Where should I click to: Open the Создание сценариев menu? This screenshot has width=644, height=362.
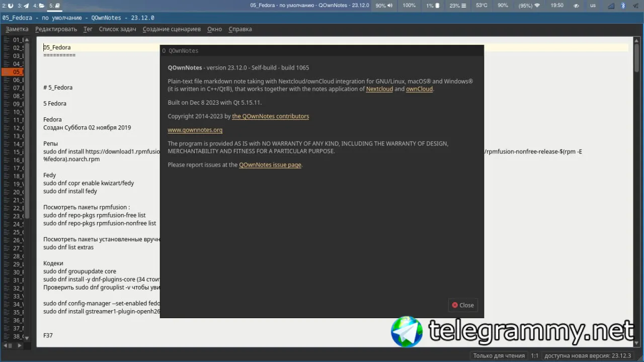tap(172, 29)
